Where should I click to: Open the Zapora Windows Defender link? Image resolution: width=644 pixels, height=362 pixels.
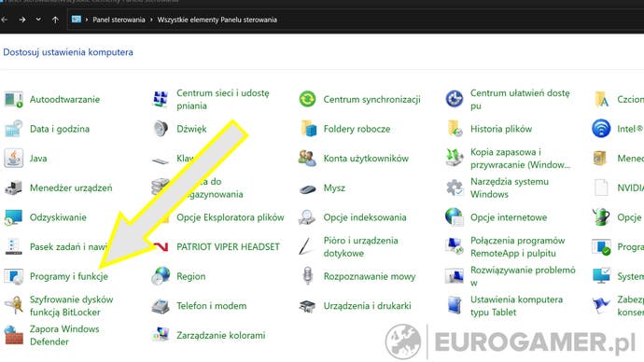tap(64, 335)
